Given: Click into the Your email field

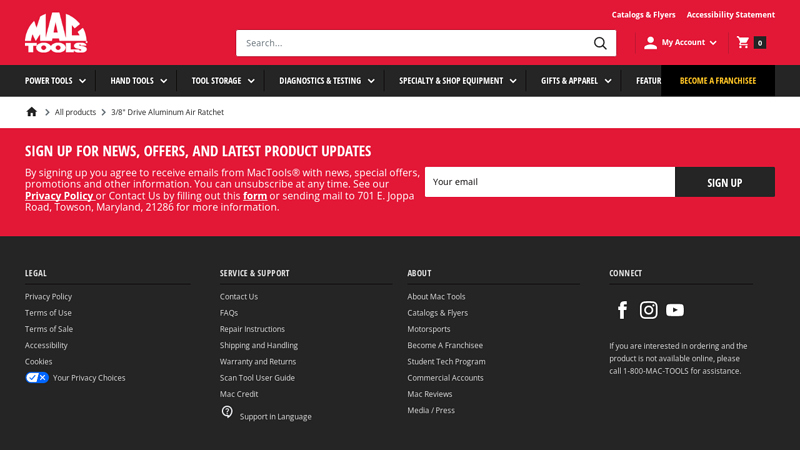Looking at the screenshot, I should point(549,182).
